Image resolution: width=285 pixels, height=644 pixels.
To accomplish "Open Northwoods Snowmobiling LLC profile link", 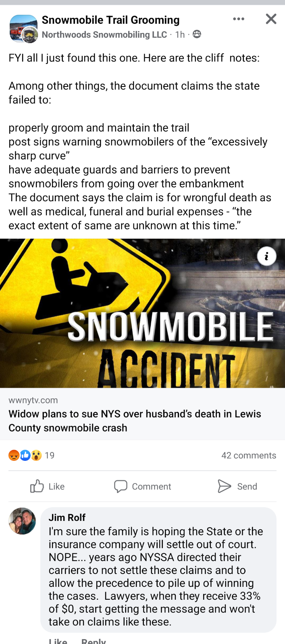I will [104, 35].
